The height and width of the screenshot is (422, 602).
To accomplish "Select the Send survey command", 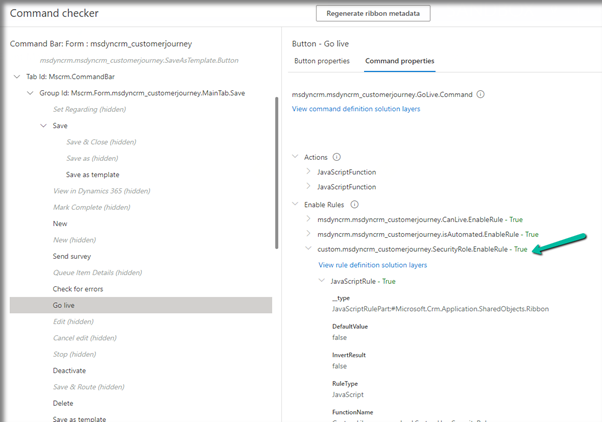I will (72, 256).
